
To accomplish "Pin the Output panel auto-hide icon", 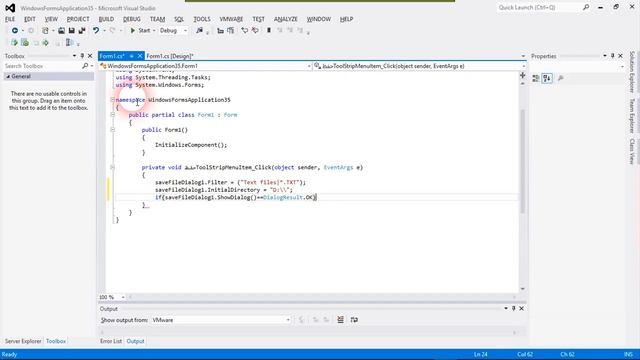I will pyautogui.click(x=513, y=309).
